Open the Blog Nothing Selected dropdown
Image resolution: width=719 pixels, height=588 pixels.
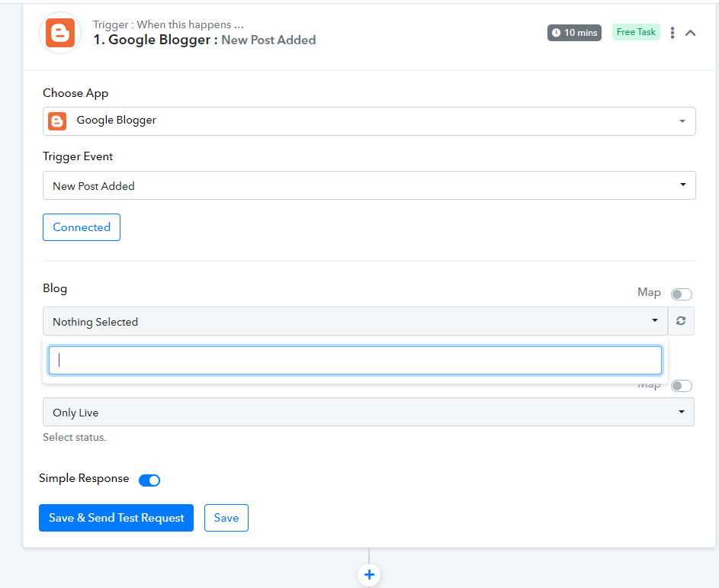[355, 321]
